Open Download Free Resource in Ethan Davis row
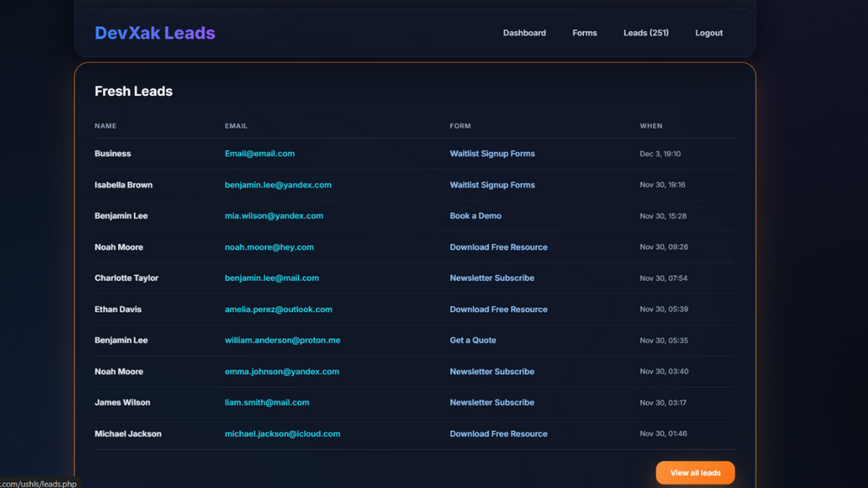868x488 pixels. point(498,309)
